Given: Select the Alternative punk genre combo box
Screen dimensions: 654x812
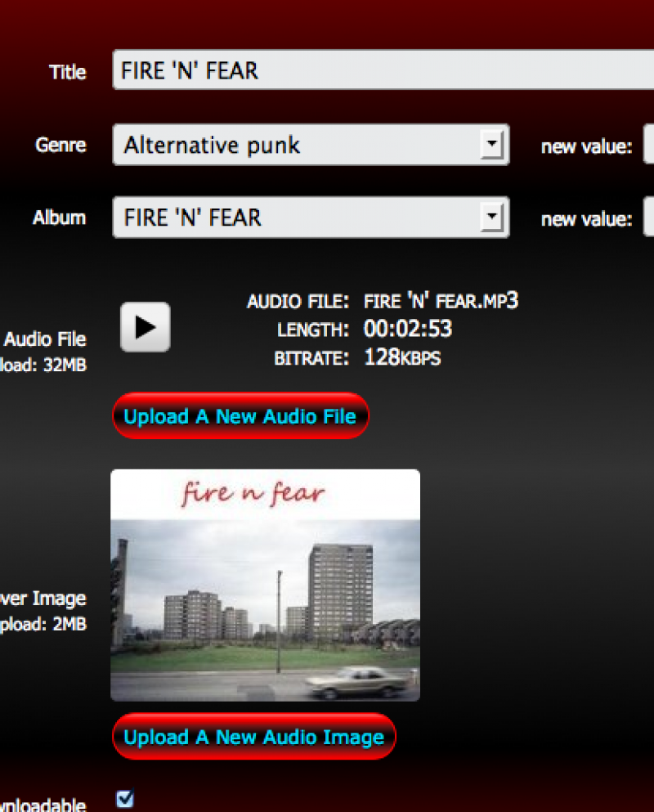Looking at the screenshot, I should click(x=311, y=145).
